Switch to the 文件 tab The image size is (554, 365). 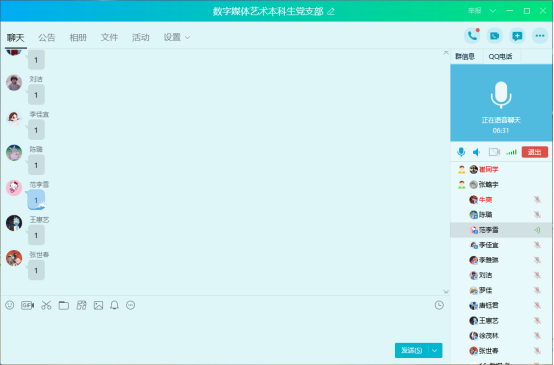(109, 37)
